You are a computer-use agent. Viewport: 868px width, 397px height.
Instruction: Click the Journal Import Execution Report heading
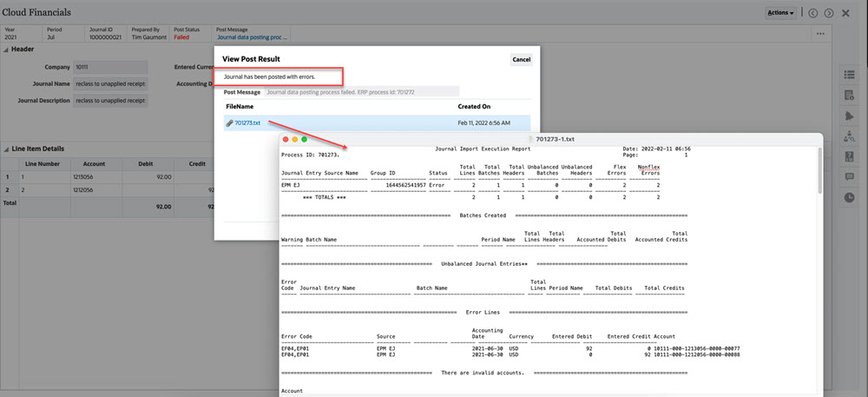point(483,149)
